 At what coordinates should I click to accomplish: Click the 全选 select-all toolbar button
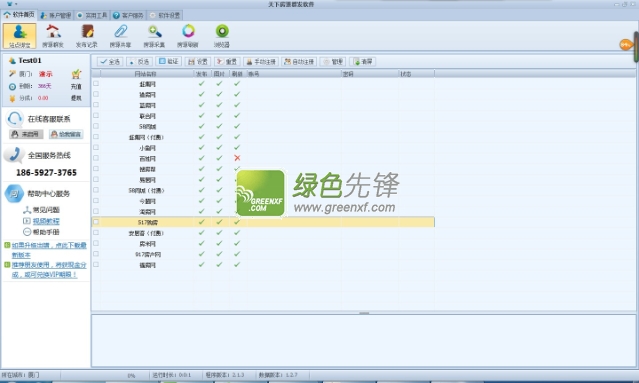click(110, 62)
